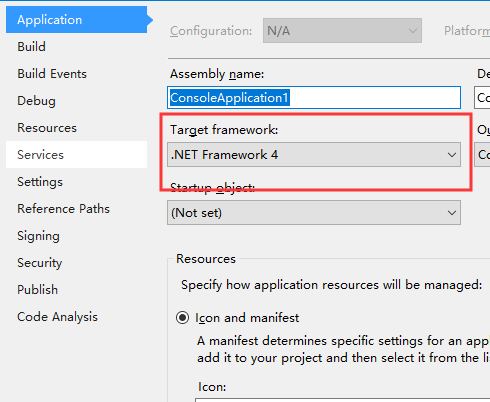Viewport: 490px width, 402px height.
Task: Click the Configuration N/A dropdown arrow
Action: tap(413, 31)
